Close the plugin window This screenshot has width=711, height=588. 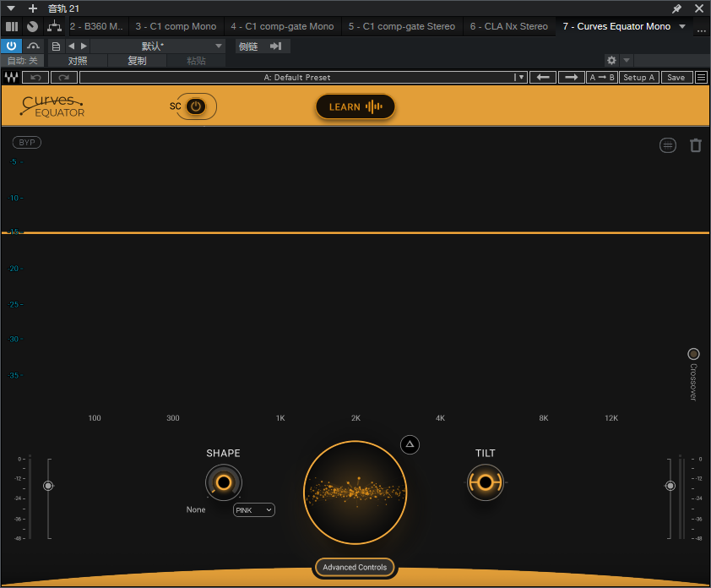pos(699,8)
